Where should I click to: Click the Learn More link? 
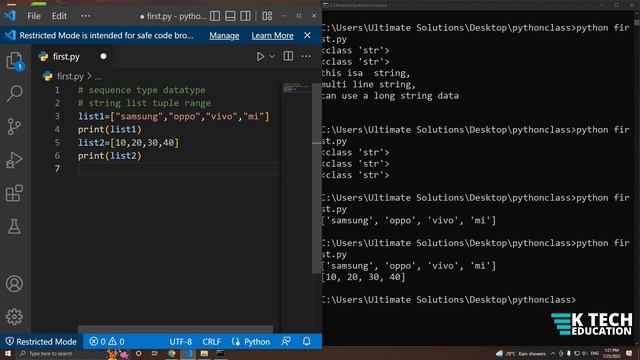pos(272,36)
